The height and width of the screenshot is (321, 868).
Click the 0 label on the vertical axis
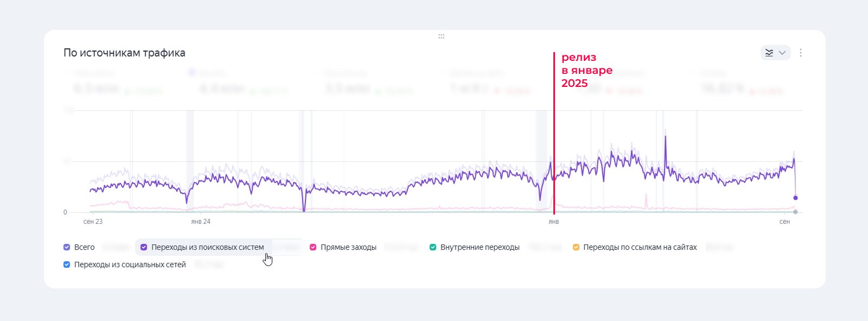pos(65,212)
